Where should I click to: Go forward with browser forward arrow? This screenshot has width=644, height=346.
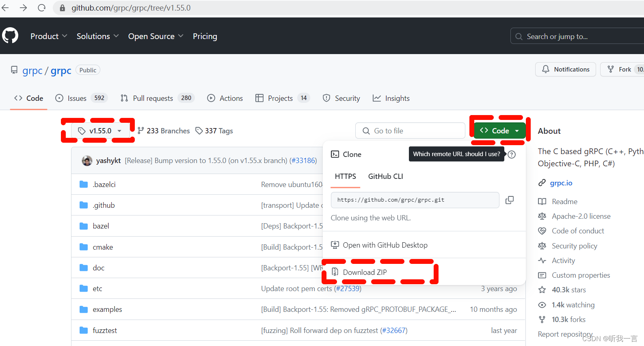[23, 8]
